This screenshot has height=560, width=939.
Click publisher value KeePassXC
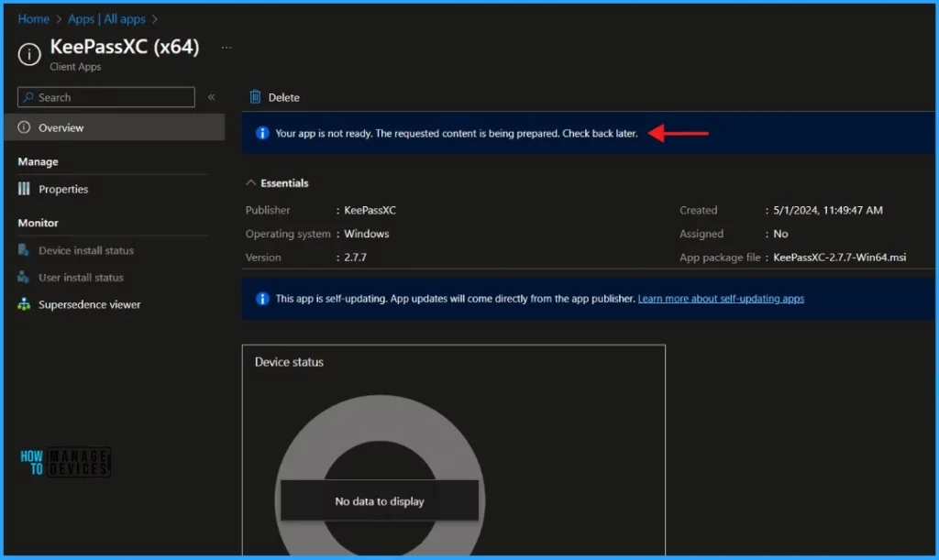[x=370, y=210]
